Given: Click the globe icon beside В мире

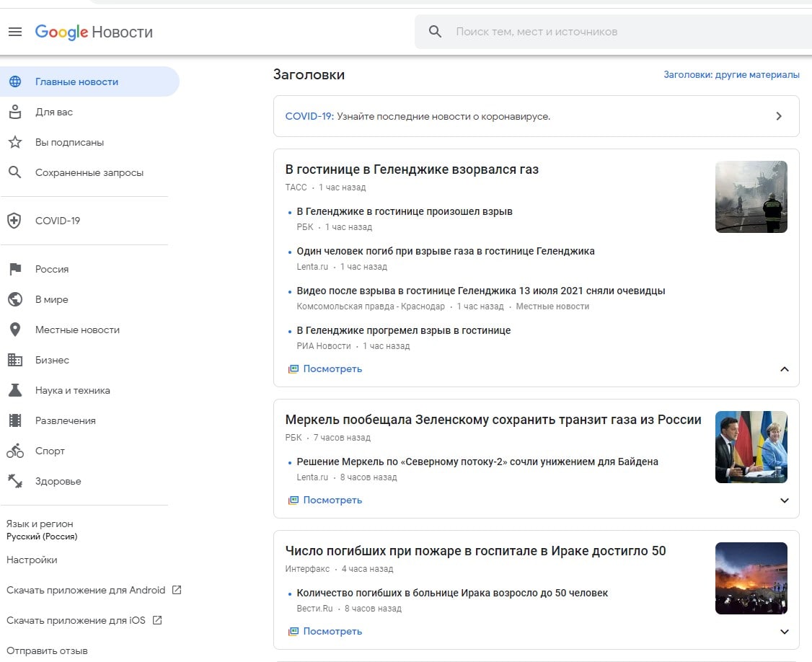Looking at the screenshot, I should (x=15, y=299).
